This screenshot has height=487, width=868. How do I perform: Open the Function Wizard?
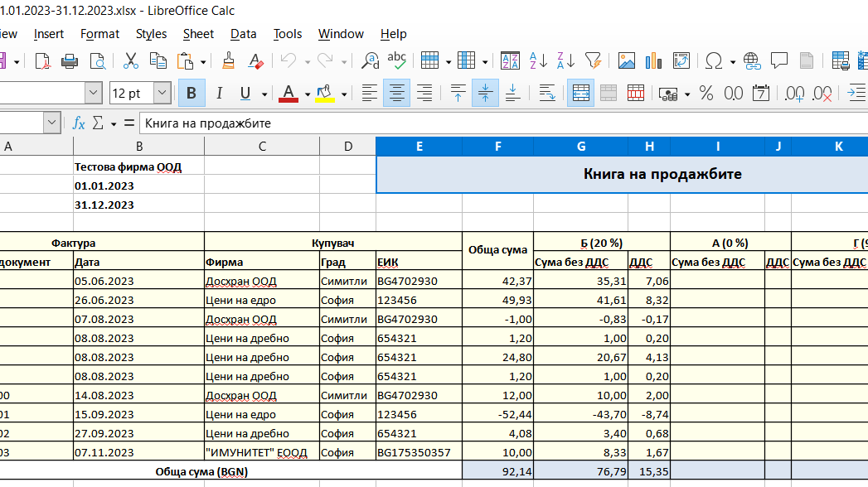click(x=79, y=123)
